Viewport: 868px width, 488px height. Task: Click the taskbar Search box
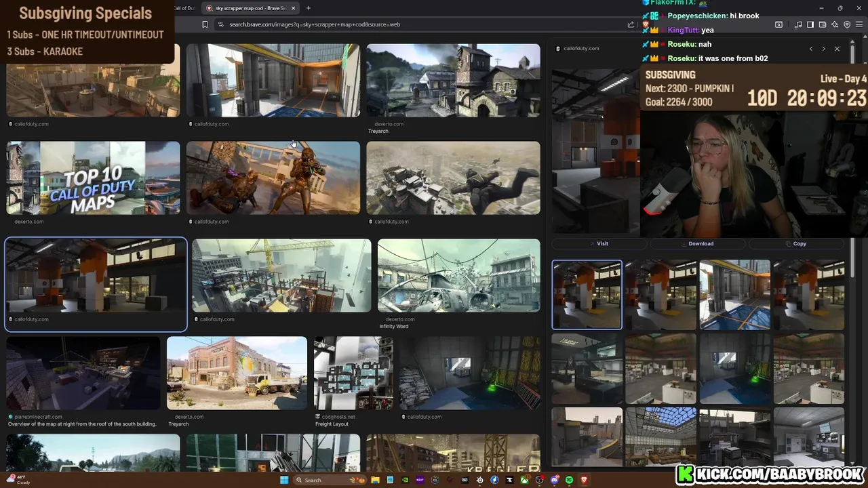pyautogui.click(x=330, y=480)
